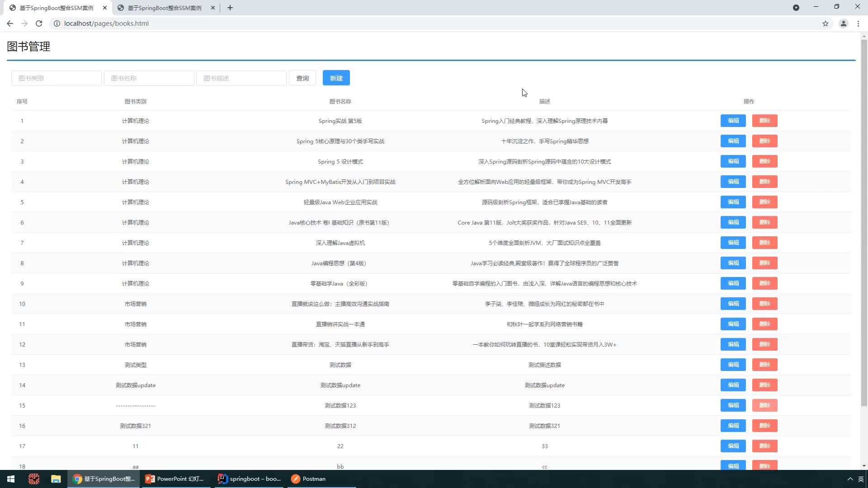
Task: Delete row 15 测试数据123
Action: point(765,405)
